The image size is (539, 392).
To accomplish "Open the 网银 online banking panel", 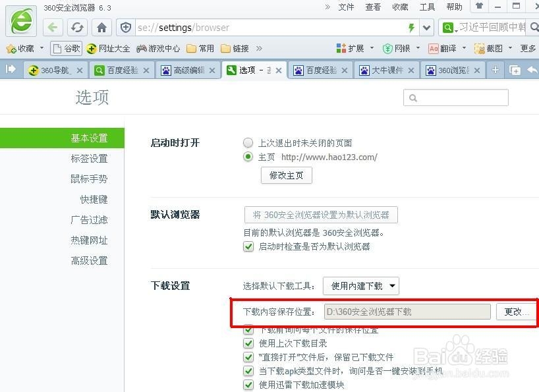I will [402, 48].
